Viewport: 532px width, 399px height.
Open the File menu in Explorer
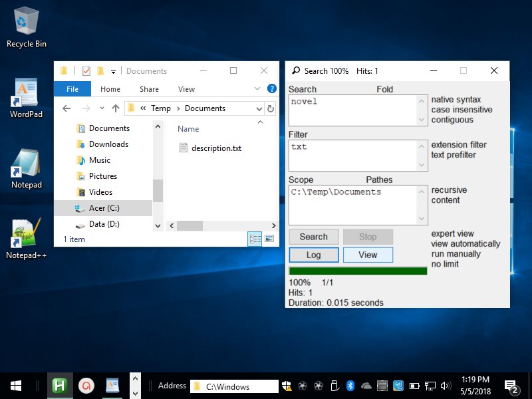pyautogui.click(x=72, y=89)
